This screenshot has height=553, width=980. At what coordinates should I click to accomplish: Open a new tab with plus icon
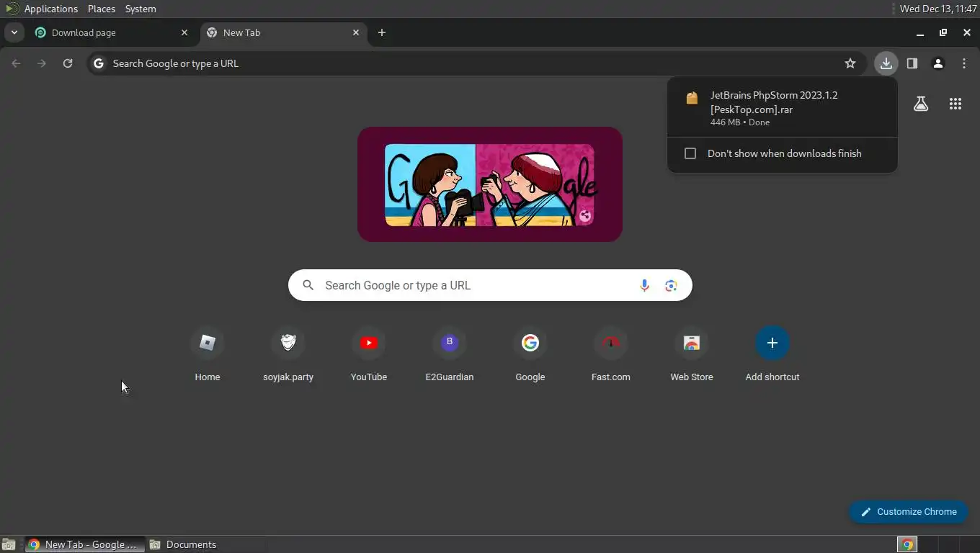pyautogui.click(x=382, y=32)
